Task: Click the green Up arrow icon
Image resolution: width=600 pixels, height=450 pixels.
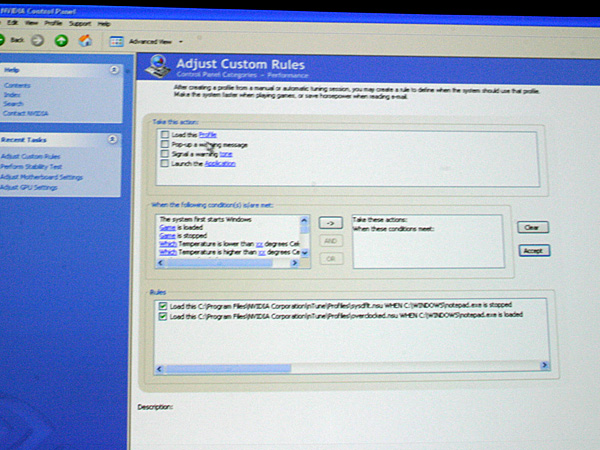Action: [61, 40]
